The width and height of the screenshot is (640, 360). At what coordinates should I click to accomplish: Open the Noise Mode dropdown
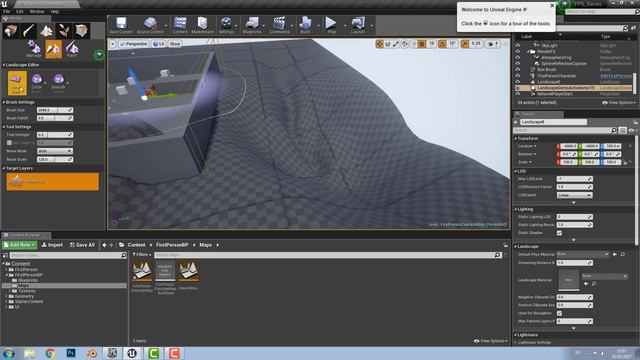click(x=55, y=151)
